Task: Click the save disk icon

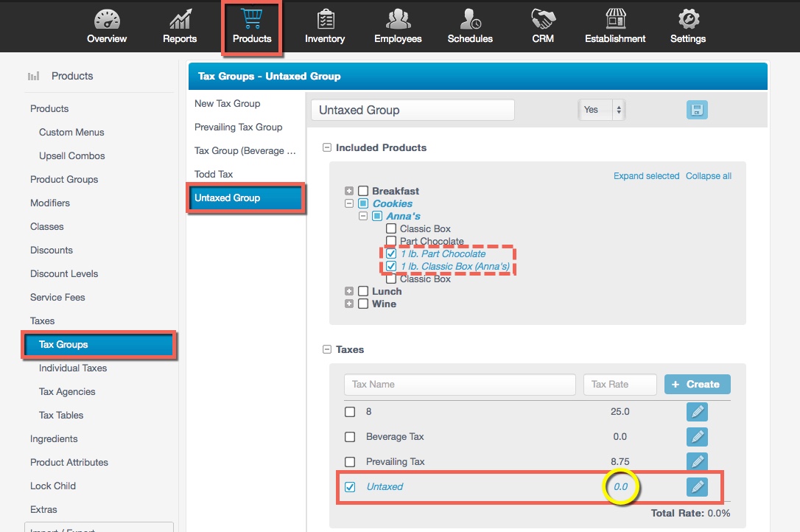Action: 697,110
